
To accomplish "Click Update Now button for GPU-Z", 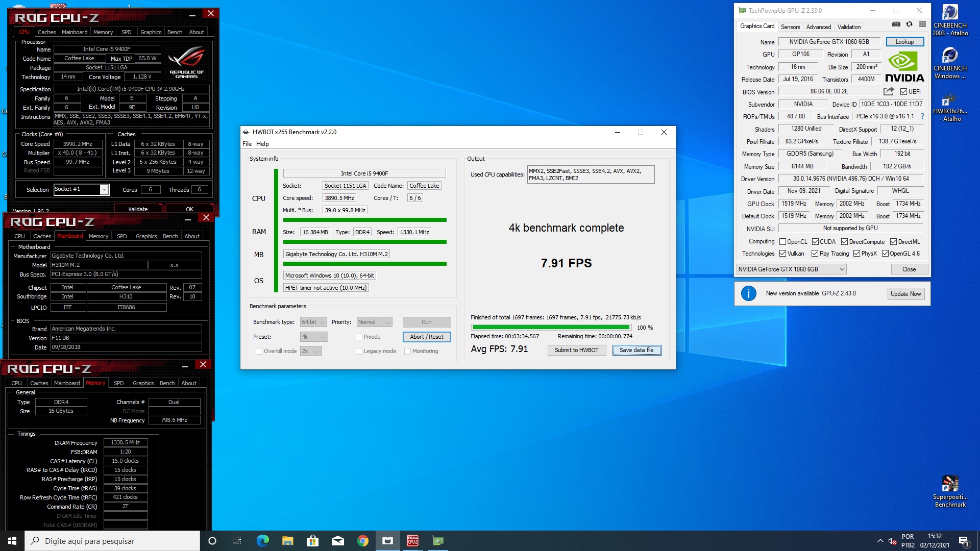I will (905, 294).
